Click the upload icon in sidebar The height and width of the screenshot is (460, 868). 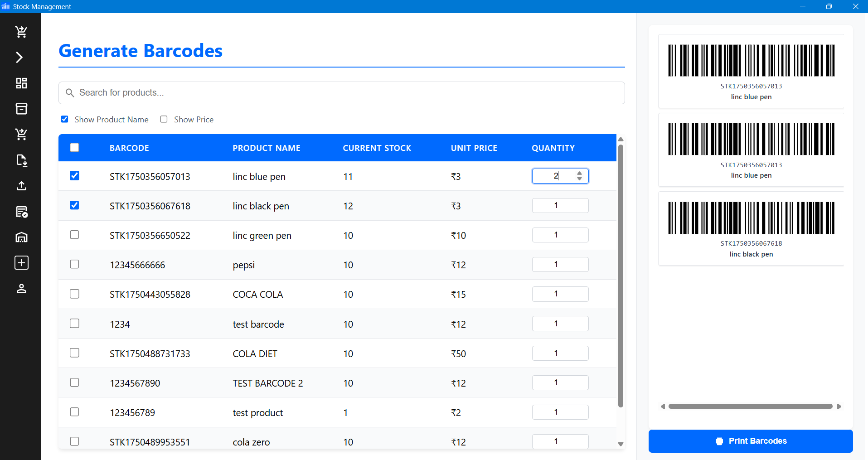[x=21, y=186]
